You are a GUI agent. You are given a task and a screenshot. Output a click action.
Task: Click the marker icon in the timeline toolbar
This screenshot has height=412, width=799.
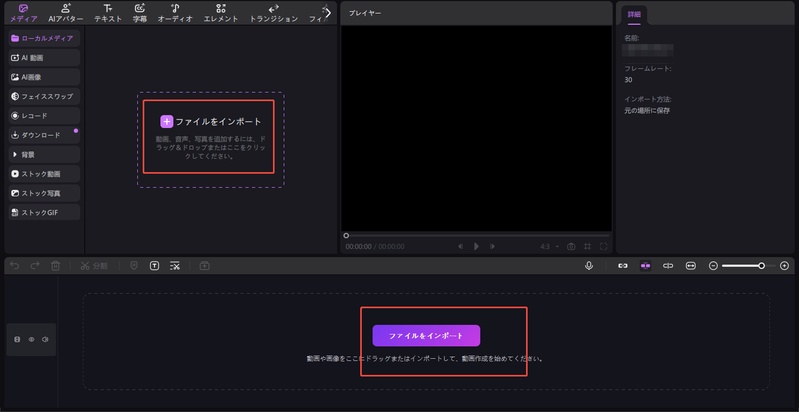(134, 266)
